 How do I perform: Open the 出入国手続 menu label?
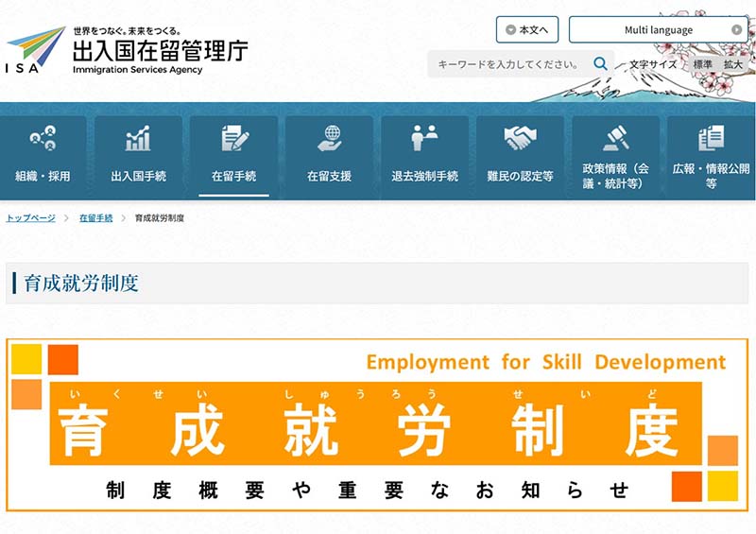click(138, 176)
